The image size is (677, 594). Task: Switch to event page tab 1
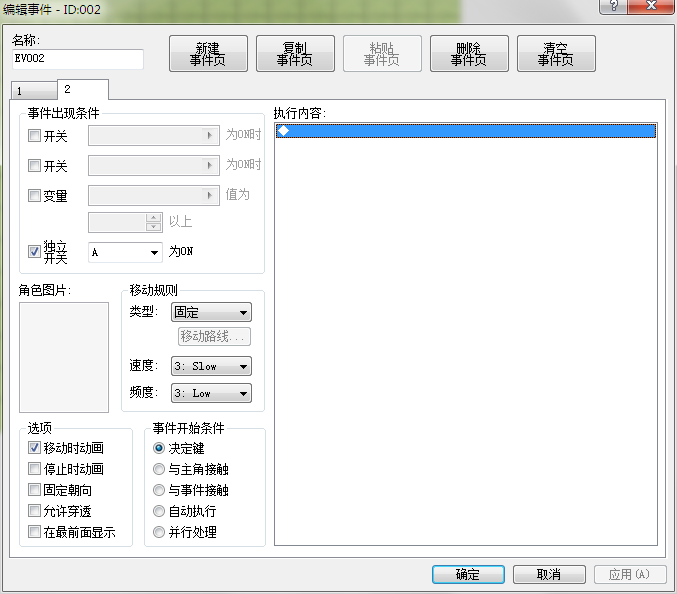[34, 91]
